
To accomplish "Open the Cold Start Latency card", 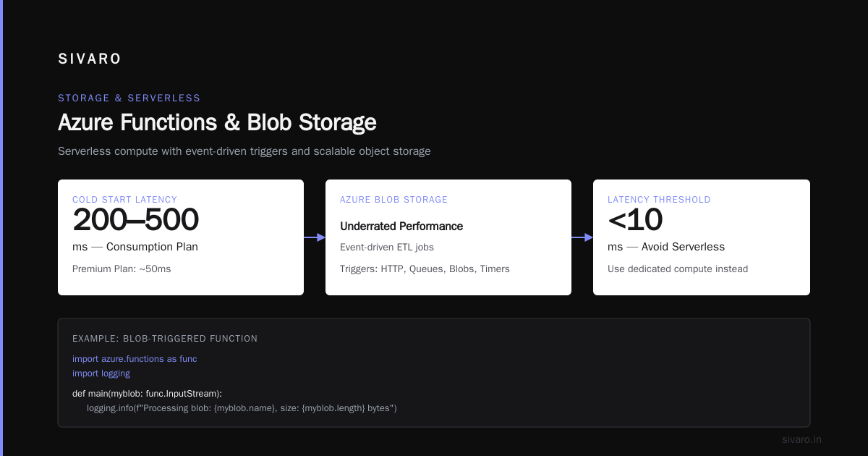I will pos(181,237).
